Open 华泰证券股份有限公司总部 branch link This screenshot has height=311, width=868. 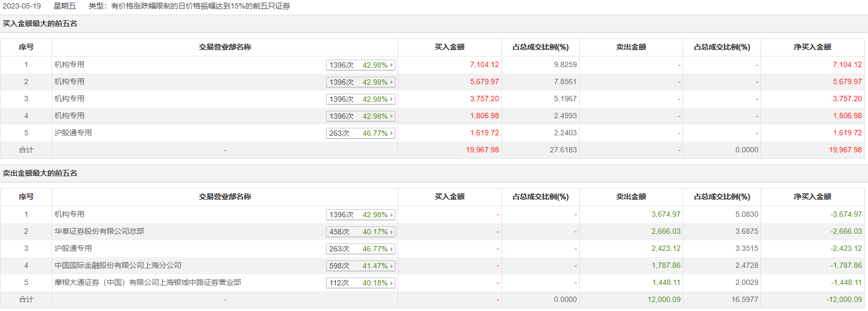point(99,231)
